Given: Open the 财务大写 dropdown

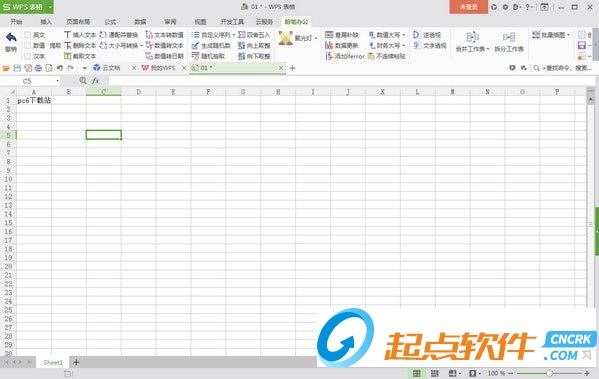Looking at the screenshot, I should (403, 45).
